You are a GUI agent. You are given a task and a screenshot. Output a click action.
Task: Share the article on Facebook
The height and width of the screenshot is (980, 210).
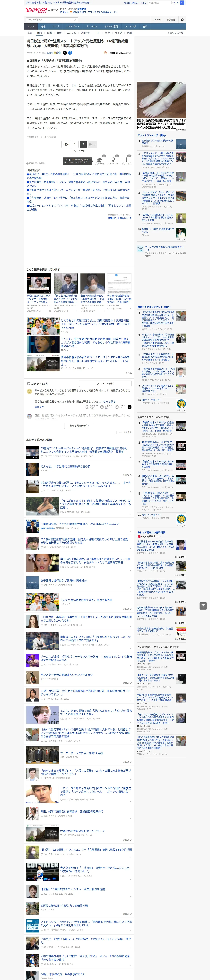70,53
